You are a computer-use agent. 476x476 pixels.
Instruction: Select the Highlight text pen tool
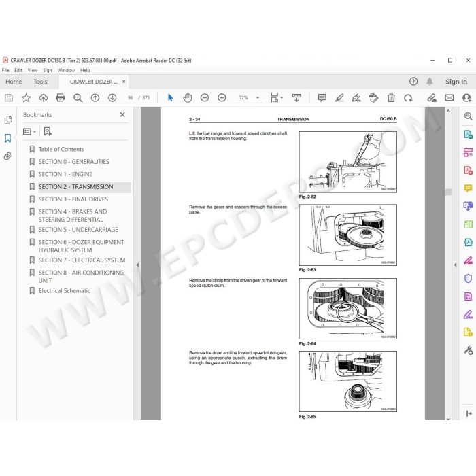[339, 98]
